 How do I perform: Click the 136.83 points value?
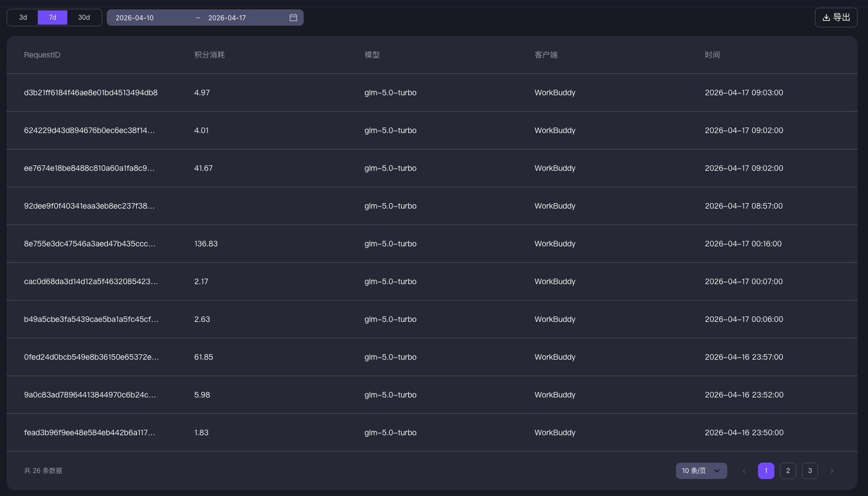(206, 244)
